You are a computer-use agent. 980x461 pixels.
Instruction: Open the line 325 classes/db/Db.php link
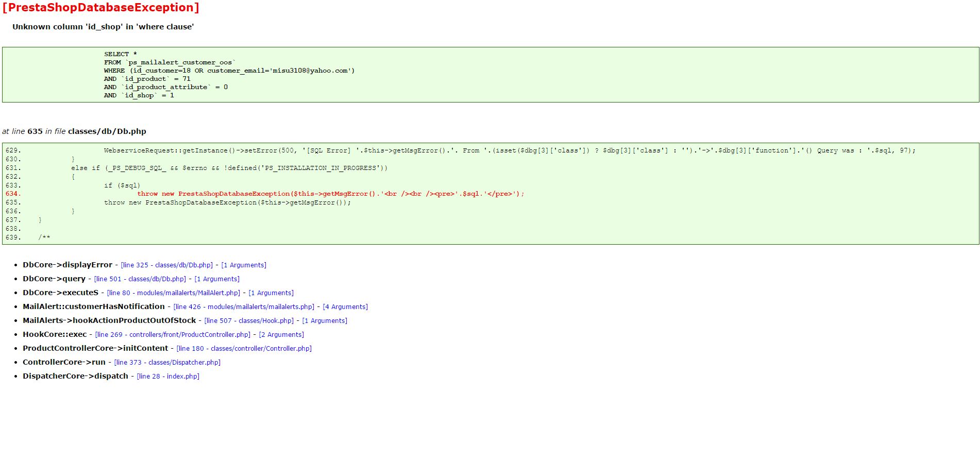point(166,265)
